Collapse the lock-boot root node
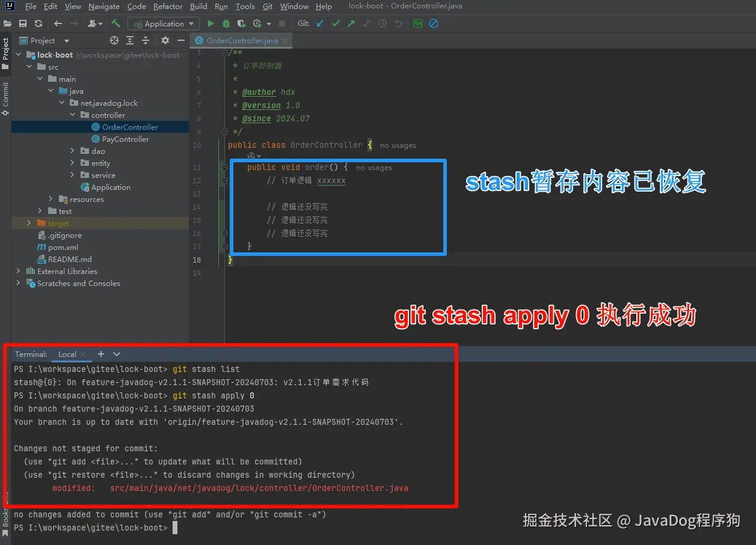 18,55
